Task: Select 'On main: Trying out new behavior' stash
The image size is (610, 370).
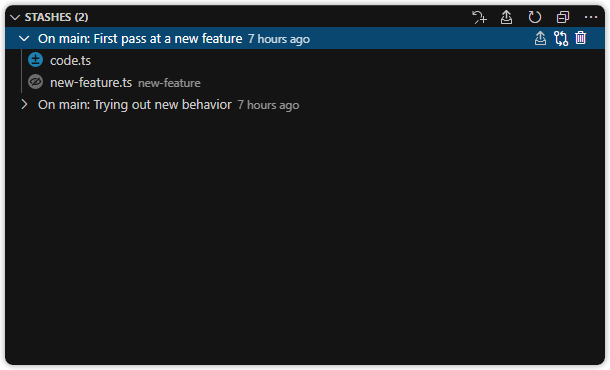Action: click(135, 105)
